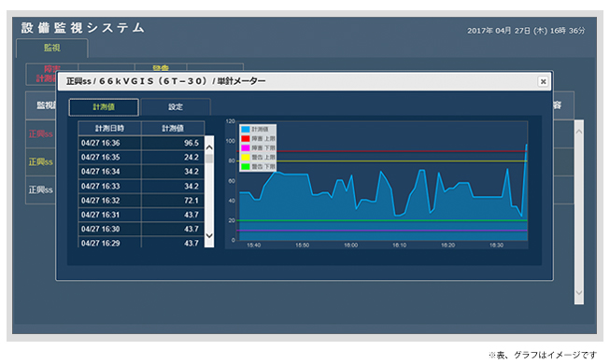Click the 15:40 time axis label
The width and height of the screenshot is (610, 364).
click(x=254, y=245)
